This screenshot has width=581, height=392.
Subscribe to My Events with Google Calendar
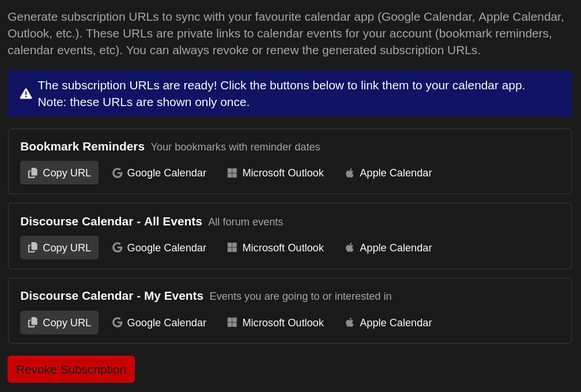[x=159, y=322]
